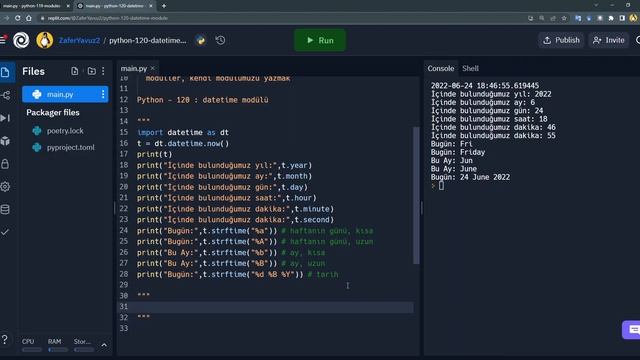
Task: Click the editor vertical scrollbar
Action: click(416, 195)
